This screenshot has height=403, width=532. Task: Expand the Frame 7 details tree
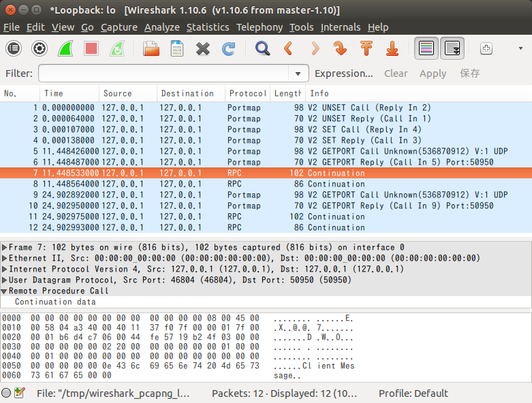point(5,248)
